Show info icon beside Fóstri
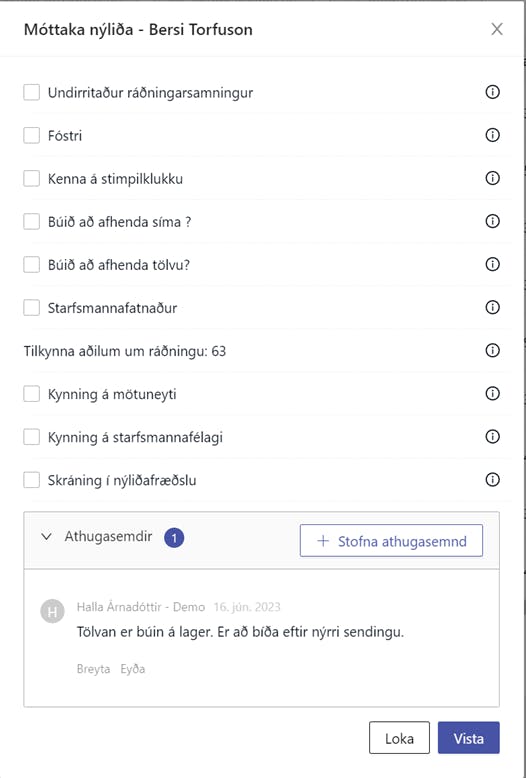 pos(492,135)
